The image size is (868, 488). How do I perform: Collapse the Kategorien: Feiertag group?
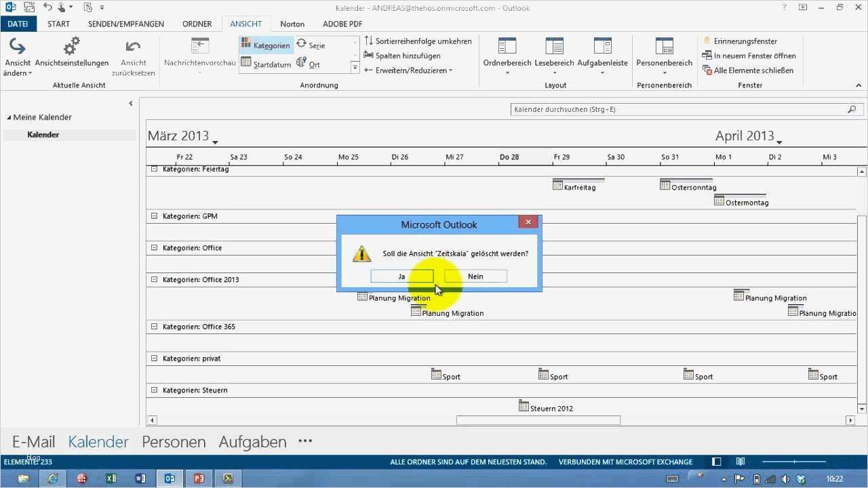(155, 169)
